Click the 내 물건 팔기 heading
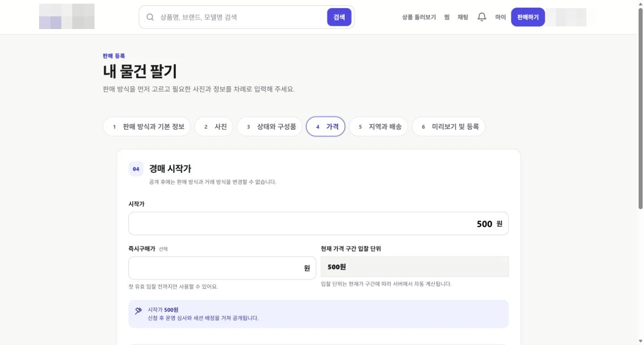 point(140,71)
